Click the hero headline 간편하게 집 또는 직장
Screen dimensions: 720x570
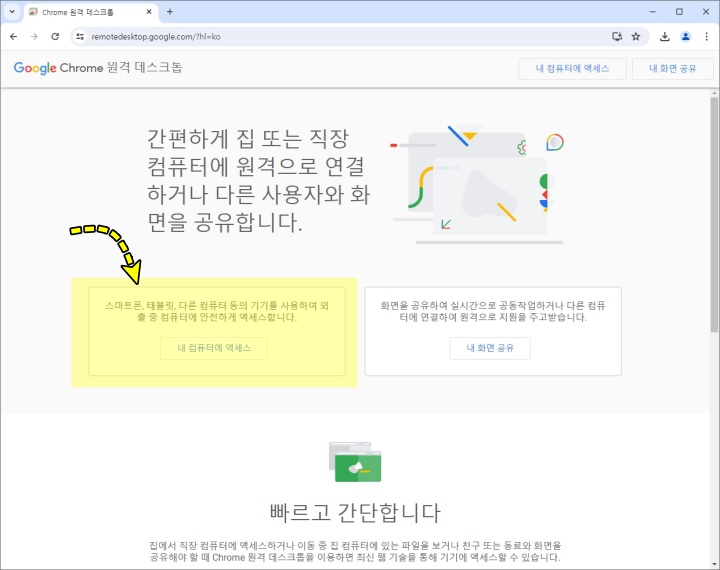coord(258,181)
